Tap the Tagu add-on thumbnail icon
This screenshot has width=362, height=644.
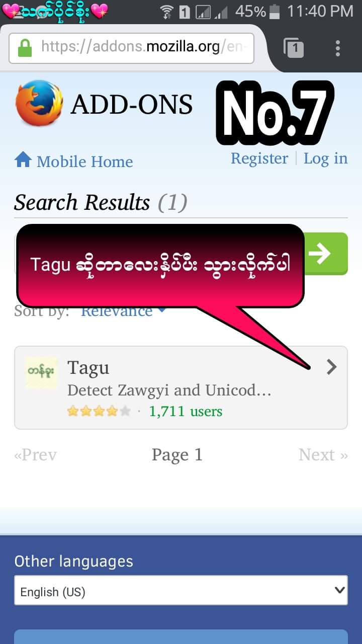tap(41, 373)
